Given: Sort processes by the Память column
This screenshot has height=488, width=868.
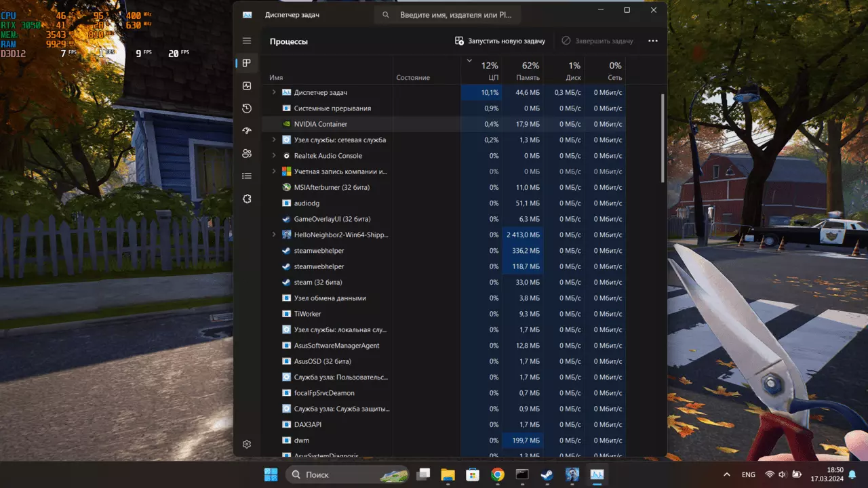Looking at the screenshot, I should [522, 70].
